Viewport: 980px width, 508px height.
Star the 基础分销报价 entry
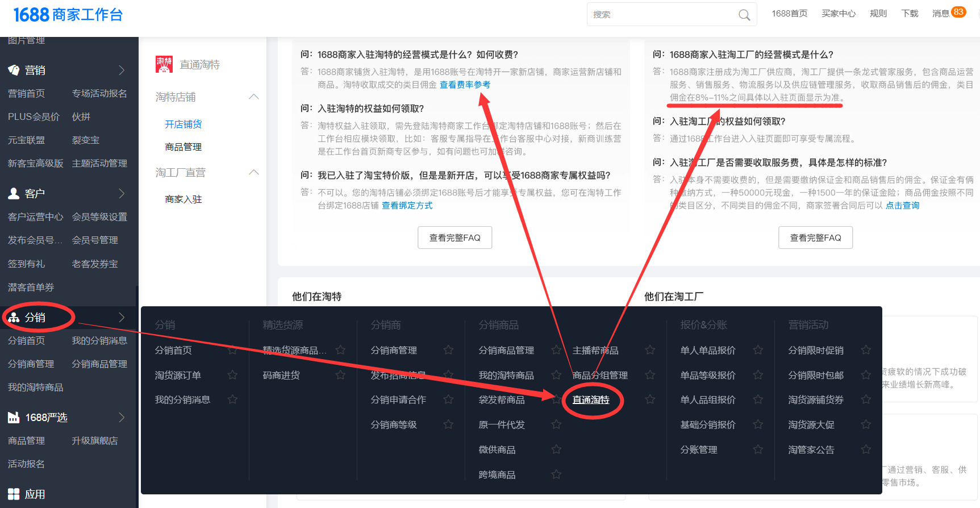click(x=758, y=424)
